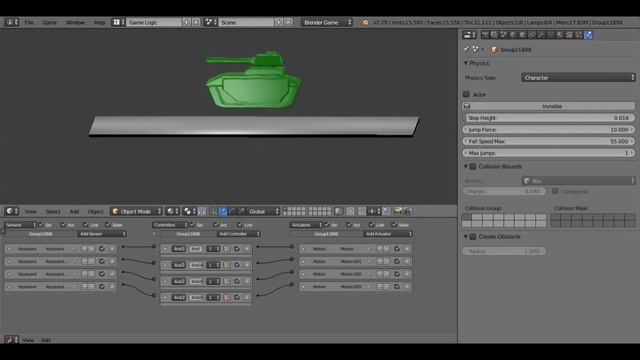Select the World properties tab icon

pyautogui.click(x=513, y=35)
